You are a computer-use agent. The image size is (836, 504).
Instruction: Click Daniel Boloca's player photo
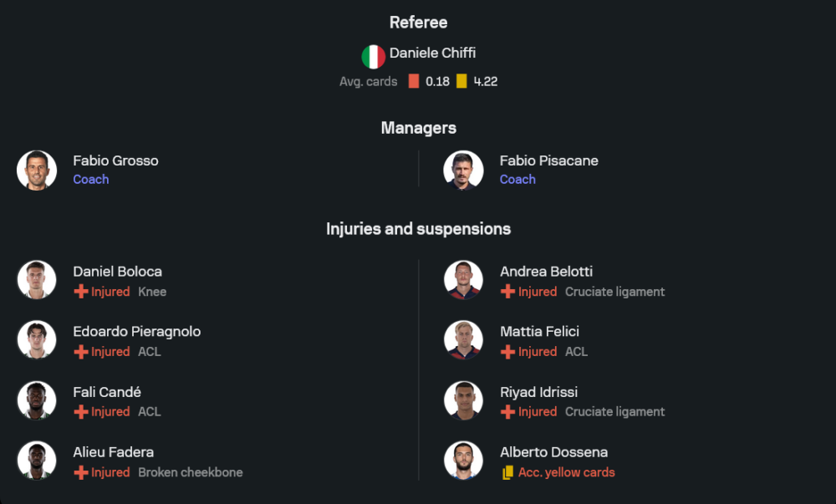click(37, 280)
